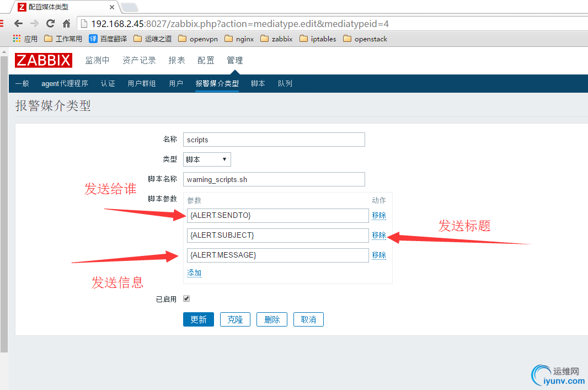Screen dimensions: 588x390
Task: Open the openstack bookmark folder
Action: coord(365,39)
